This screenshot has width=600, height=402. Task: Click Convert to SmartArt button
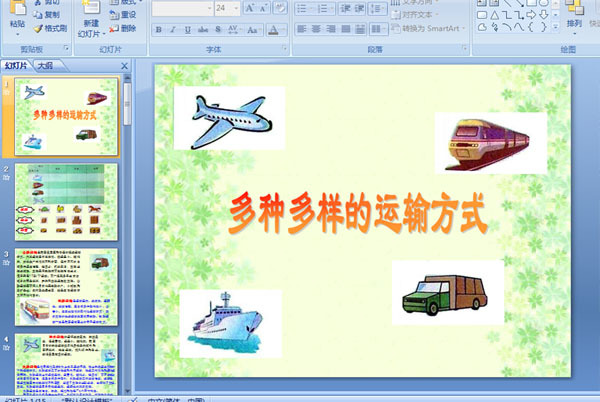tap(430, 29)
